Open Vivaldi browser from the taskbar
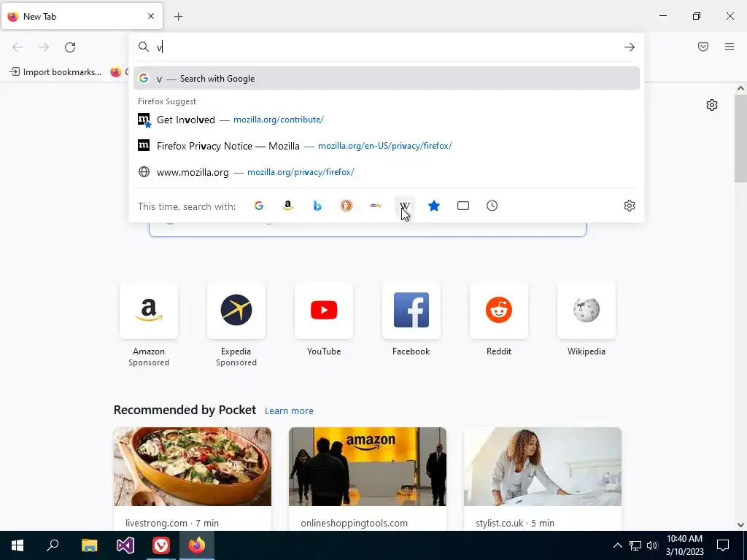Image resolution: width=747 pixels, height=560 pixels. pos(161,545)
